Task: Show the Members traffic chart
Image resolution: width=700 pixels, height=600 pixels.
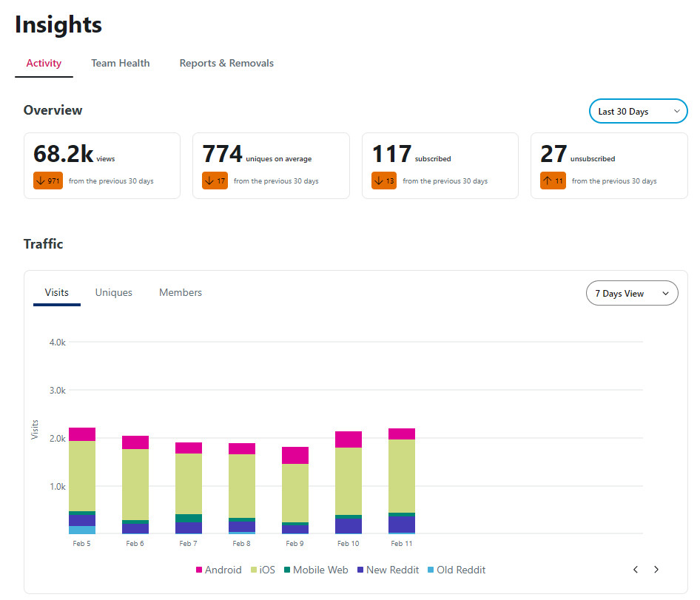Action: [181, 293]
